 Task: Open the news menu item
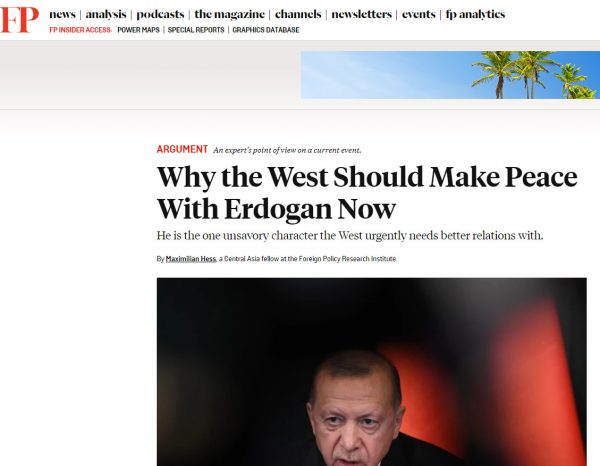coord(62,14)
